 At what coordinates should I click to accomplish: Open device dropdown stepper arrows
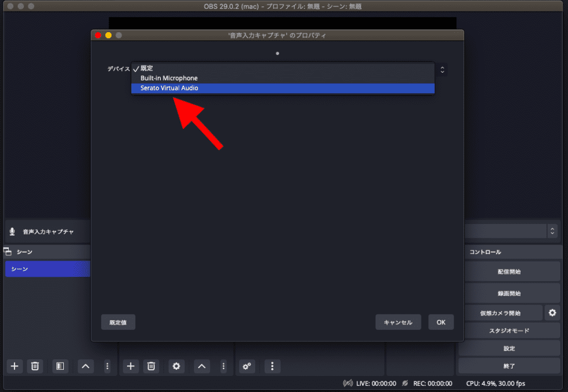[x=442, y=69]
